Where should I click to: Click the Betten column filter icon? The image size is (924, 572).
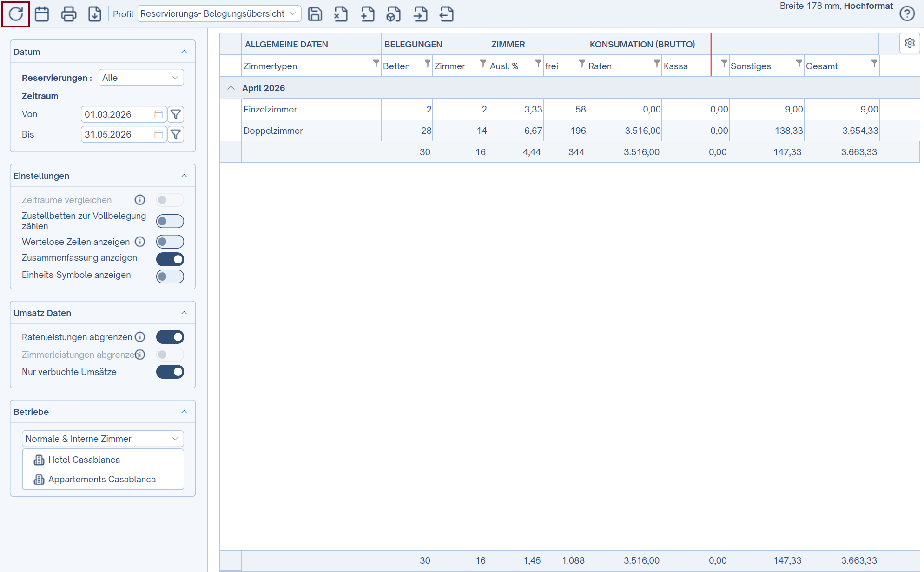coord(427,64)
